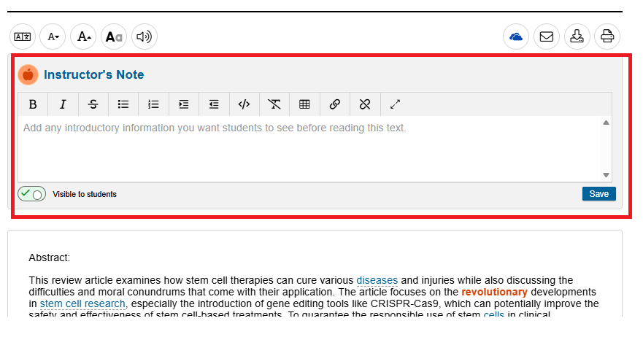This screenshot has width=643, height=364.
Task: Print the article
Action: [607, 36]
